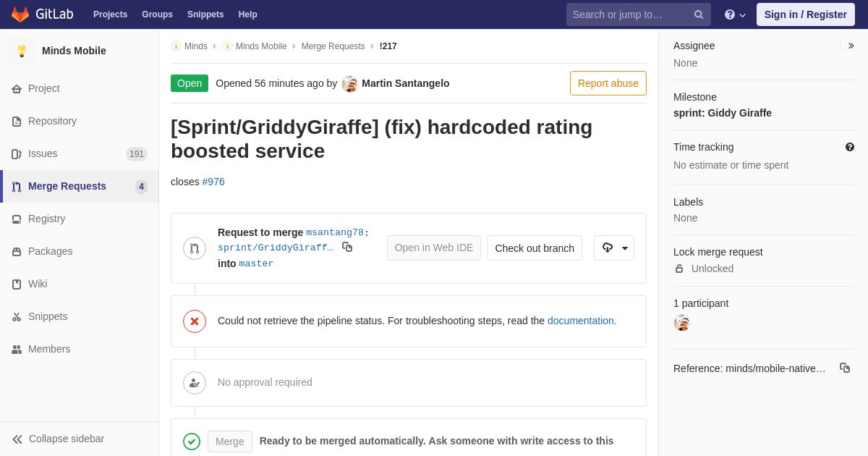
Task: Click the green ready-to-merge check icon
Action: click(192, 442)
